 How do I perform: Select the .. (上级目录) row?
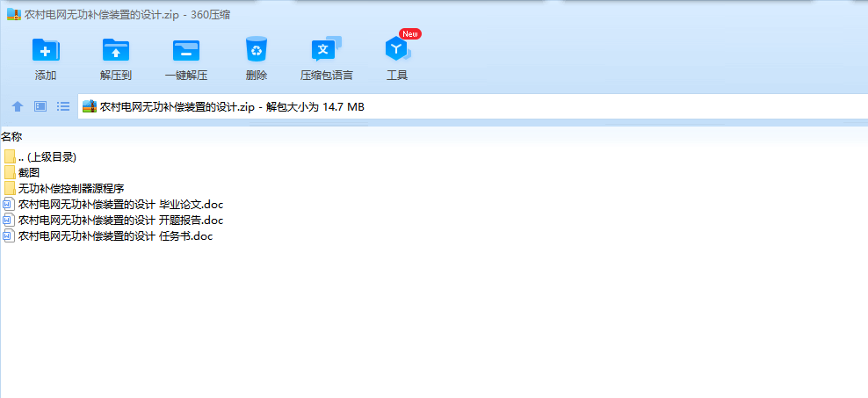[47, 157]
